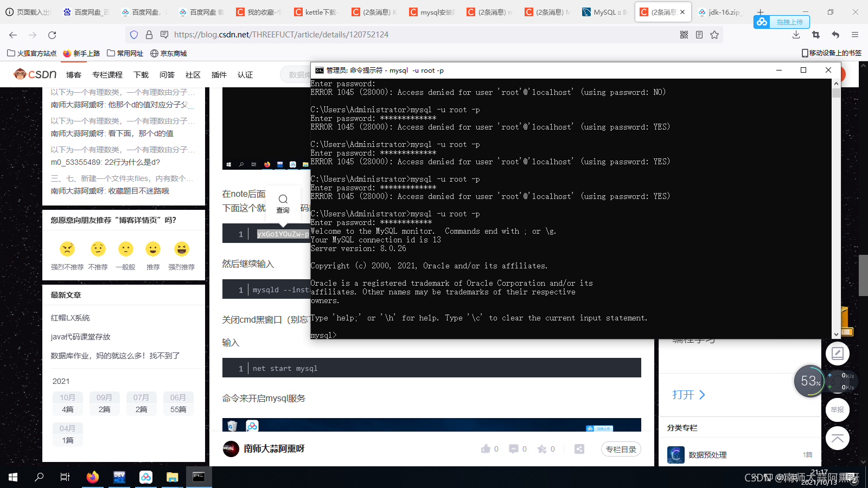Viewport: 868px width, 488px height.
Task: Select the recommend smiley face
Action: (153, 249)
